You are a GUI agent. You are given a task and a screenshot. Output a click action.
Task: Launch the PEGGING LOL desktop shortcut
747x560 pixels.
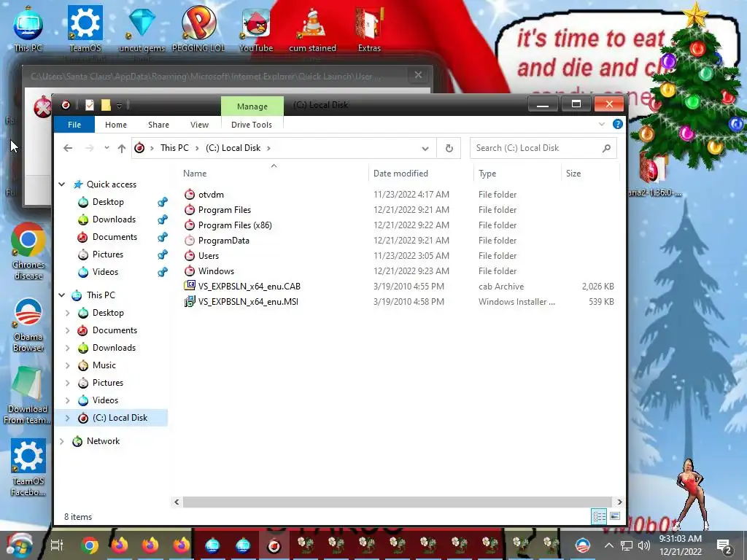click(x=198, y=28)
